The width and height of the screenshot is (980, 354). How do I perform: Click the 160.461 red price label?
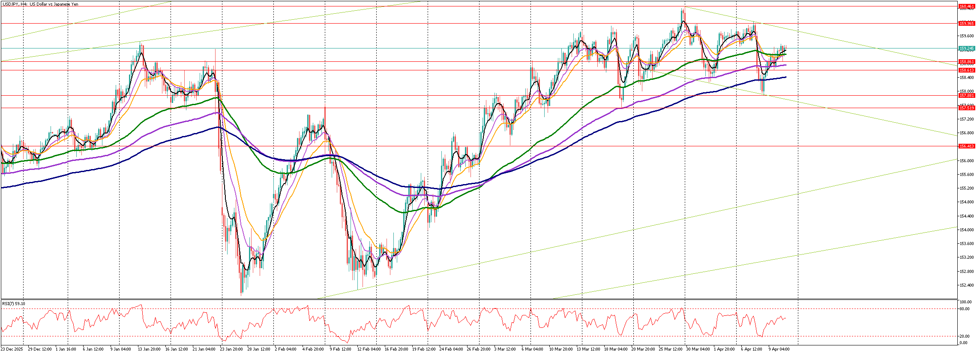967,6
